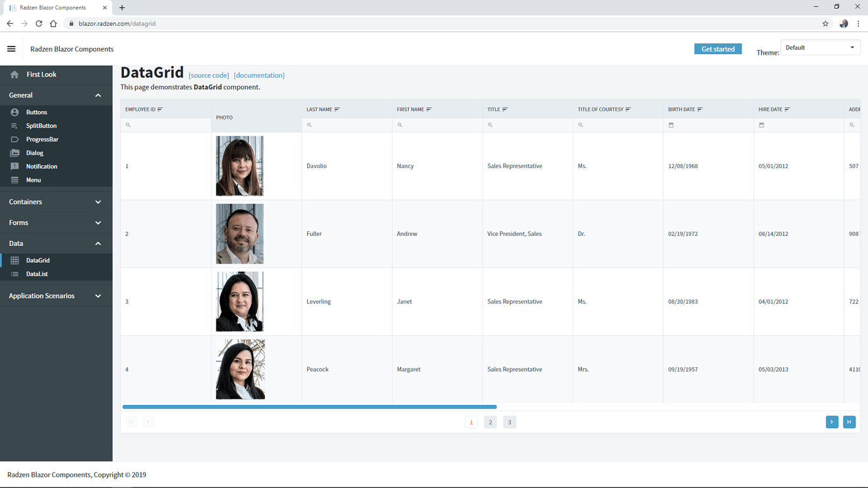868x488 pixels.
Task: Open the Theme dropdown
Action: coord(820,48)
